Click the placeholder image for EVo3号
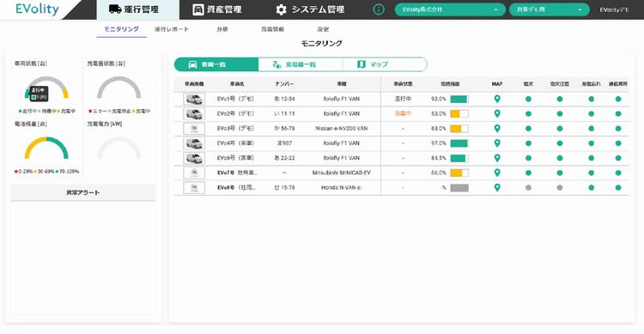Screen dimensions: 644x334 pos(194,129)
